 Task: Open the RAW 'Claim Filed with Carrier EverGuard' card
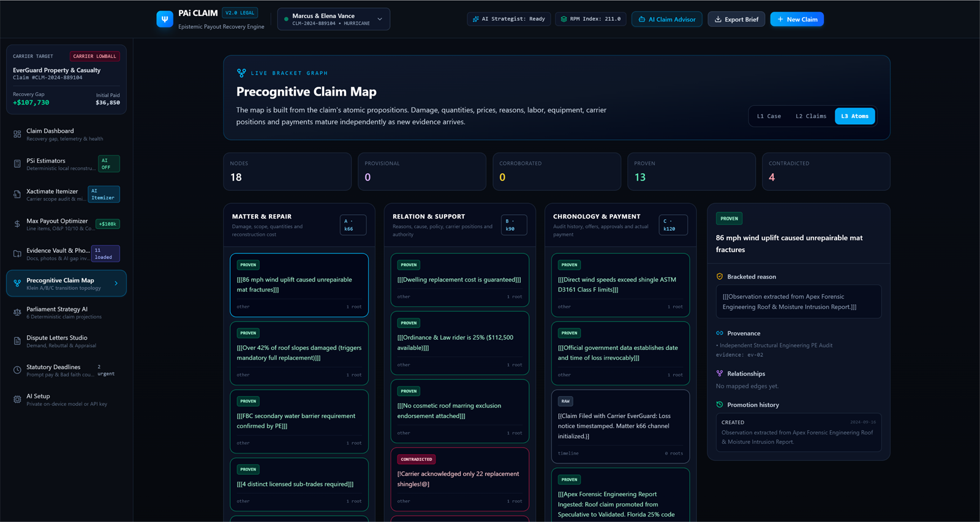620,427
